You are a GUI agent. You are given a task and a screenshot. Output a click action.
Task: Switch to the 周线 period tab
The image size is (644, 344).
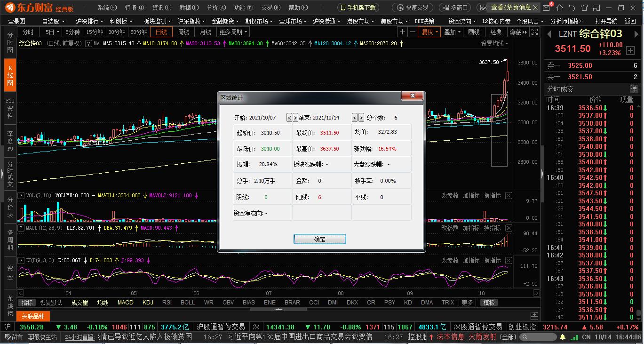point(183,32)
